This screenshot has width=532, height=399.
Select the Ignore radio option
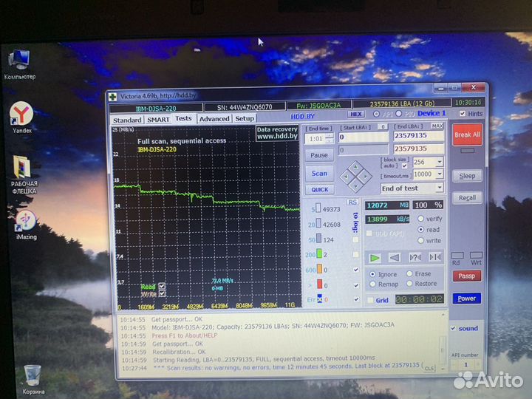pyautogui.click(x=372, y=274)
